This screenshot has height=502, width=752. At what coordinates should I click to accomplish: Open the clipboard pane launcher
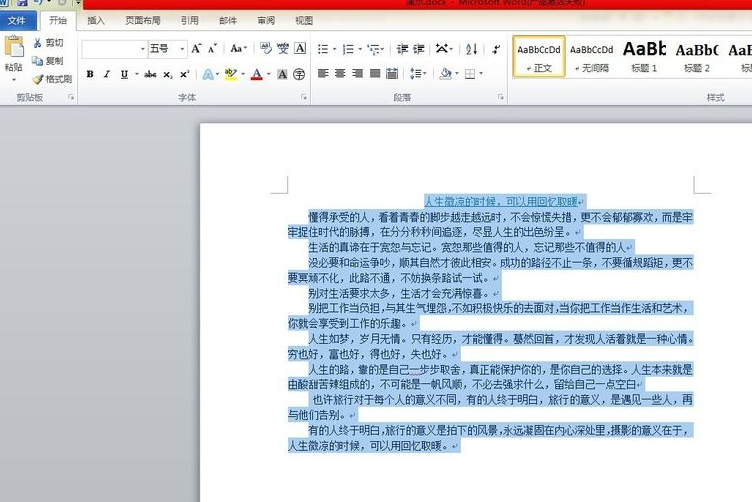point(71,97)
